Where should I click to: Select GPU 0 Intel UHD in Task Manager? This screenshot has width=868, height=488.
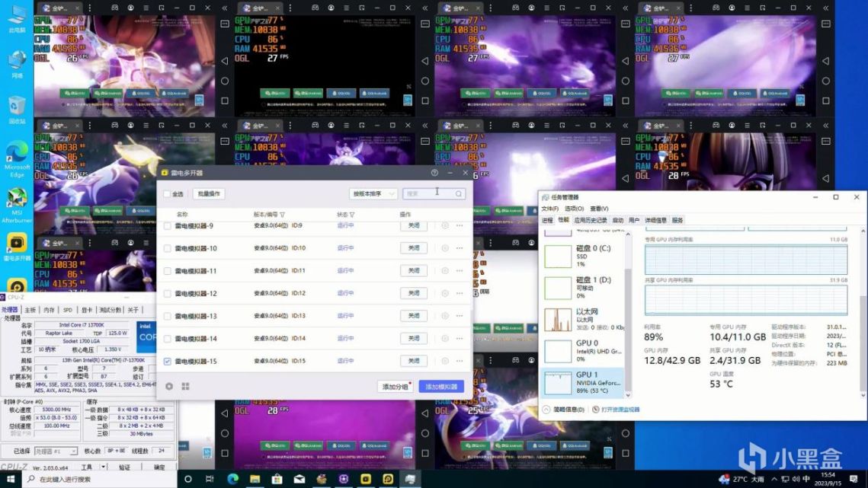coord(583,351)
